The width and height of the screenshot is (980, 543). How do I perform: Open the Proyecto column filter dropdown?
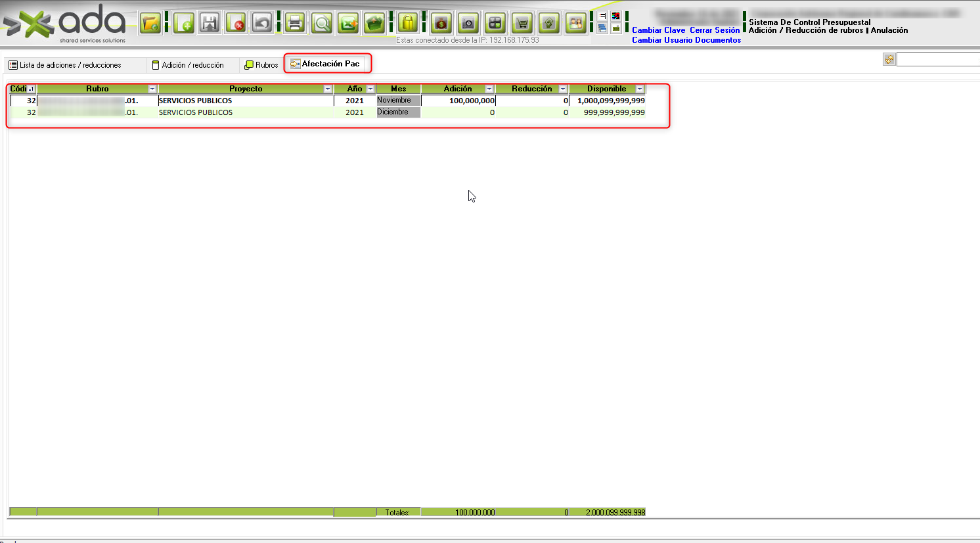(328, 89)
